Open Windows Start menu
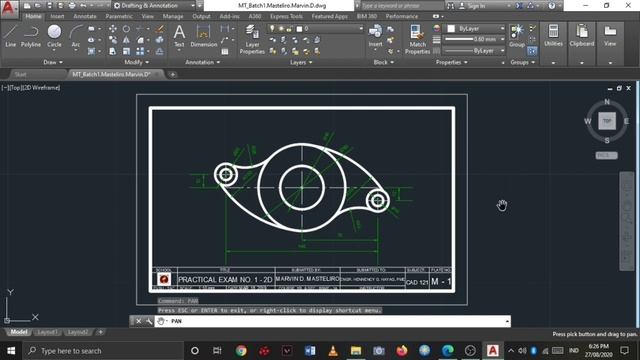 11,351
